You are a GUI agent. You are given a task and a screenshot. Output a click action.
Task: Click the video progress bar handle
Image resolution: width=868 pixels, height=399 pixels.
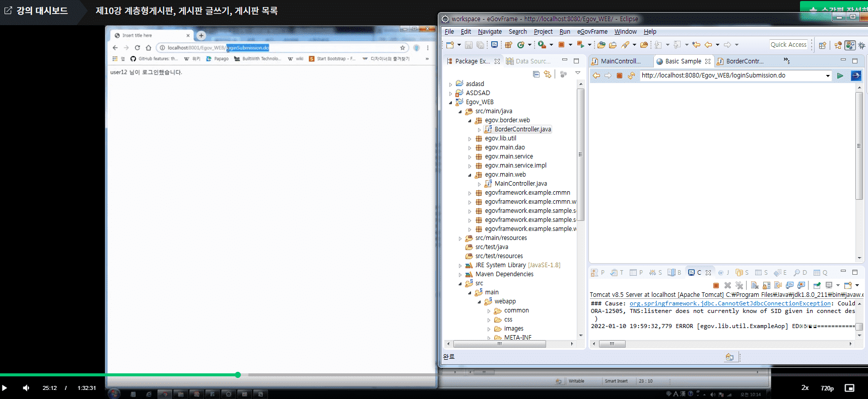[x=238, y=375]
